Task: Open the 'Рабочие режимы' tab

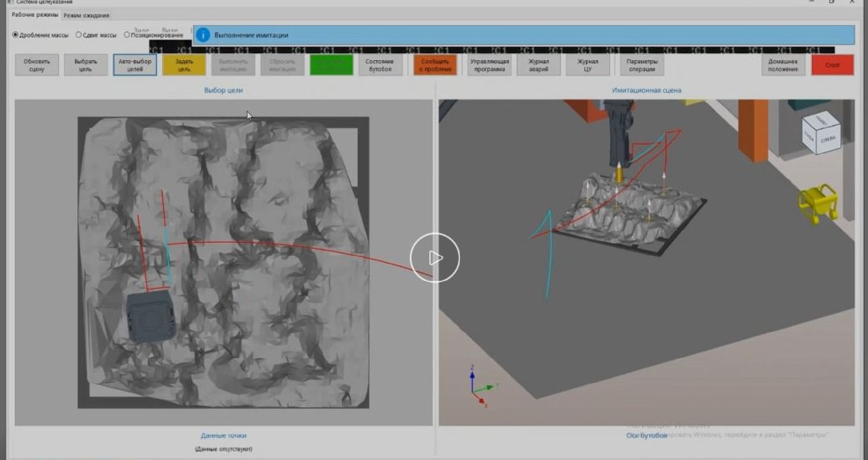Action: point(35,15)
